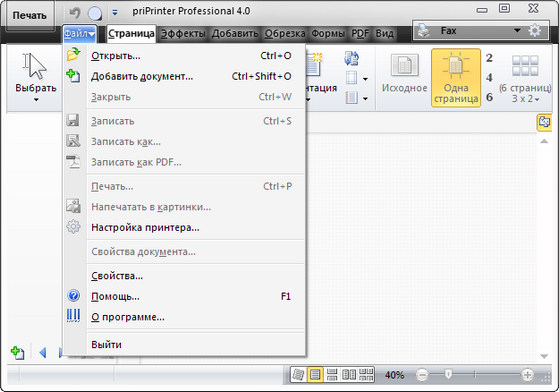
Task: Click the PDF export icon
Action: [73, 161]
